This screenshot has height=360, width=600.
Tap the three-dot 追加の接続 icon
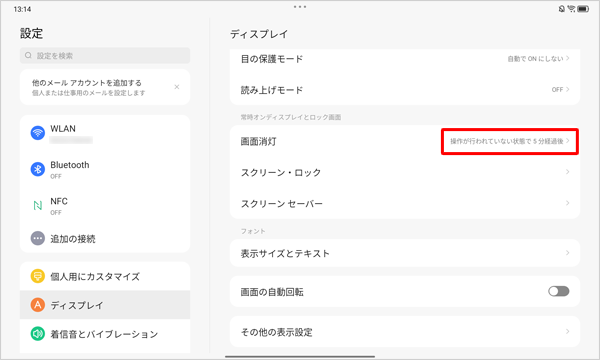[38, 238]
